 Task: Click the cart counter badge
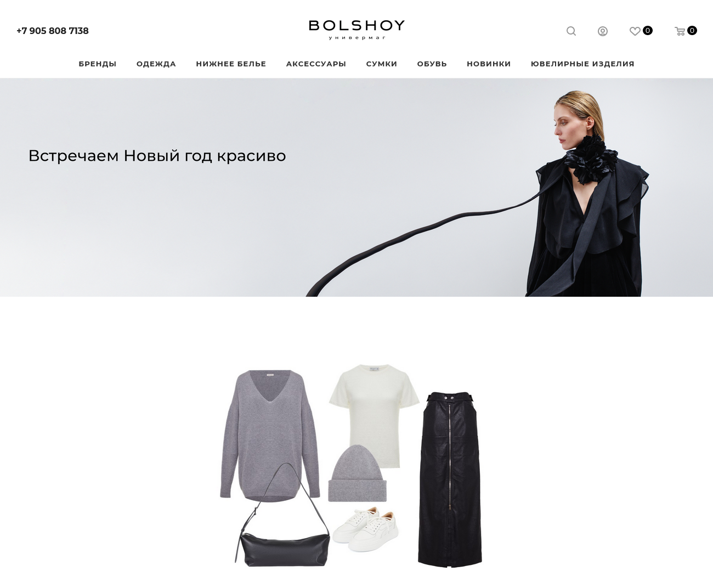coord(692,30)
